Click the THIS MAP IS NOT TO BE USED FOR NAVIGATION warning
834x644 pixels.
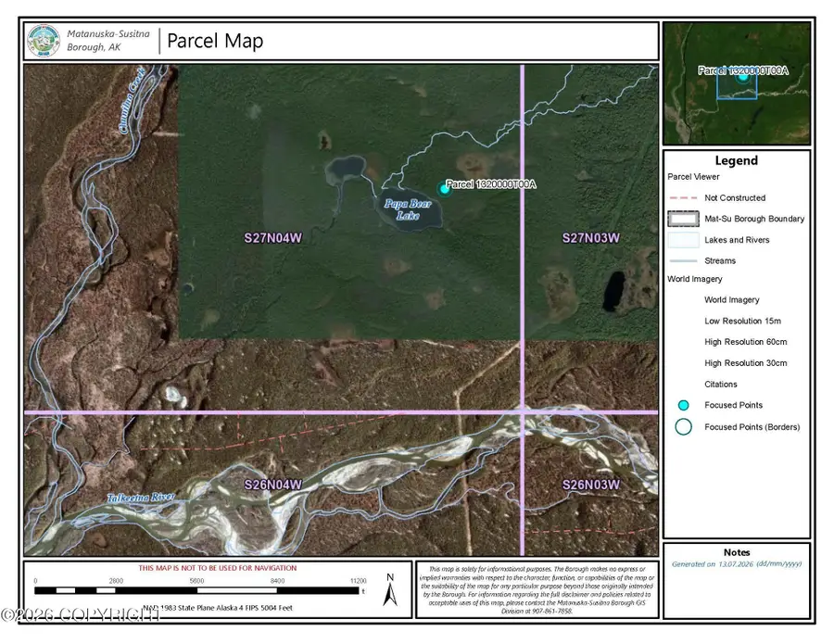point(218,568)
